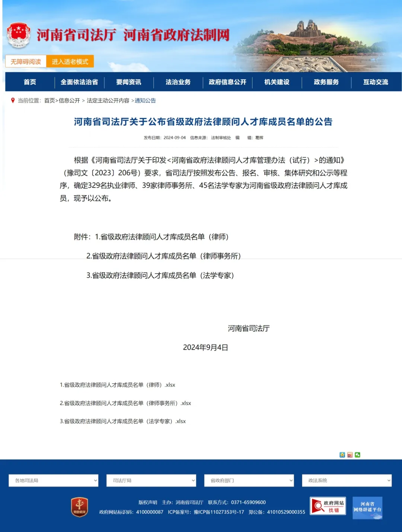
Task: Open 政府信息公开 navigation item
Action: pos(227,82)
